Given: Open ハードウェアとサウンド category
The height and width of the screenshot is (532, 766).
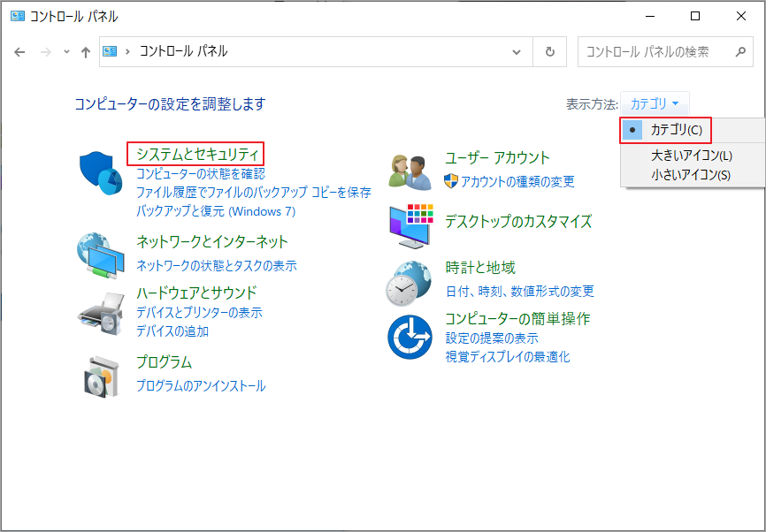Looking at the screenshot, I should tap(196, 293).
